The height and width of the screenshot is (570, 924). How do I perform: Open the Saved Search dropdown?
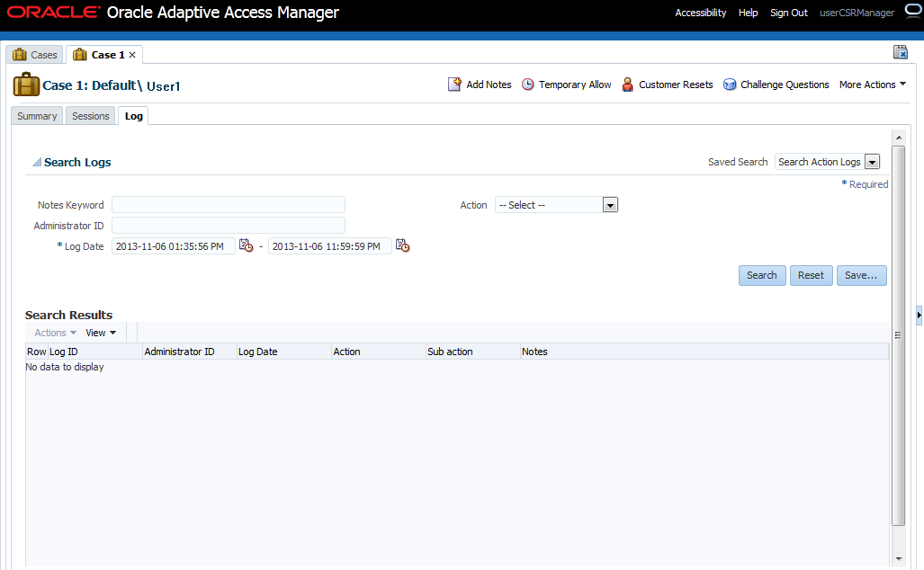(872, 162)
